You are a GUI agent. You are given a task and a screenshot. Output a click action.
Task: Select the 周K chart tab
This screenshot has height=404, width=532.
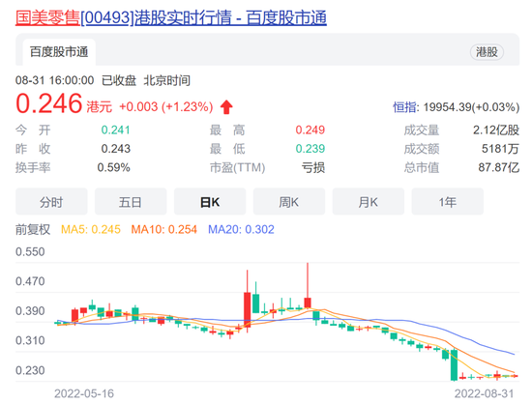point(289,202)
